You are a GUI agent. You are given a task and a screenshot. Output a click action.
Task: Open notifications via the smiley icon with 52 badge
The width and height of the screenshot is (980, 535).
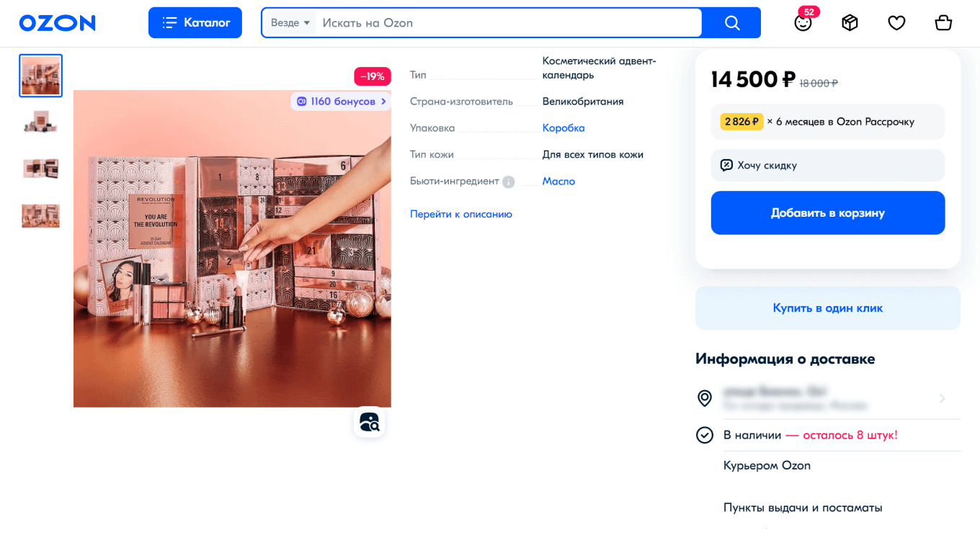coord(803,22)
